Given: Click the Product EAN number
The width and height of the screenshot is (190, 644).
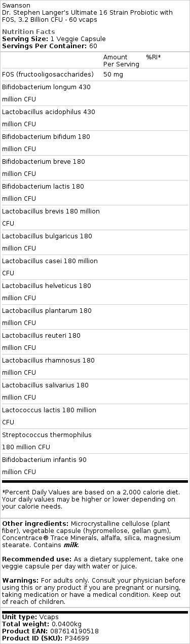Looking at the screenshot, I should coord(71,631).
